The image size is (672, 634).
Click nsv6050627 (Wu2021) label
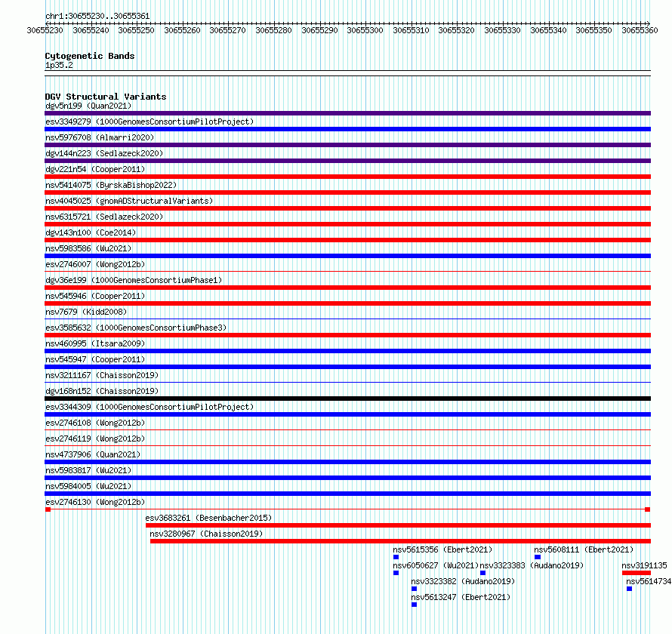pos(436,565)
